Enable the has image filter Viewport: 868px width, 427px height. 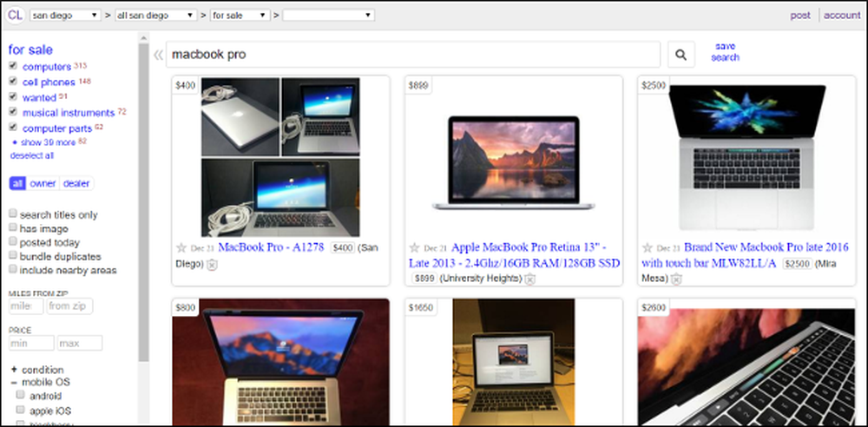pyautogui.click(x=13, y=227)
